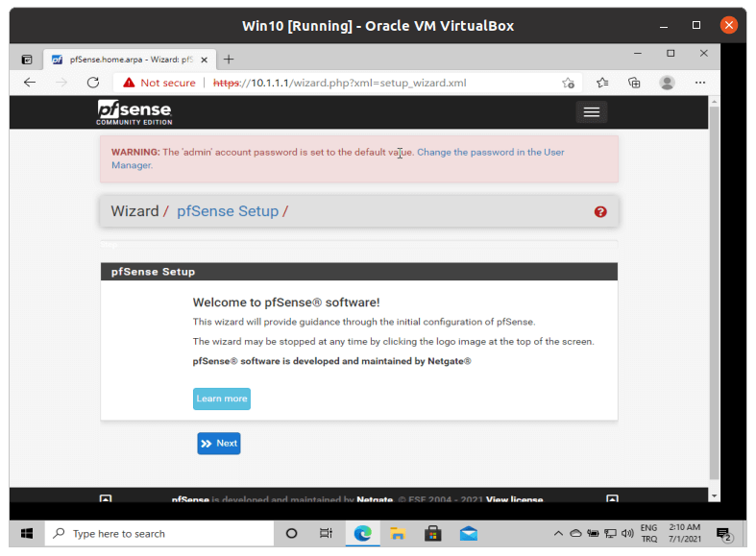Follow the Change the password link
Image resolution: width=756 pixels, height=556 pixels.
[x=490, y=153]
